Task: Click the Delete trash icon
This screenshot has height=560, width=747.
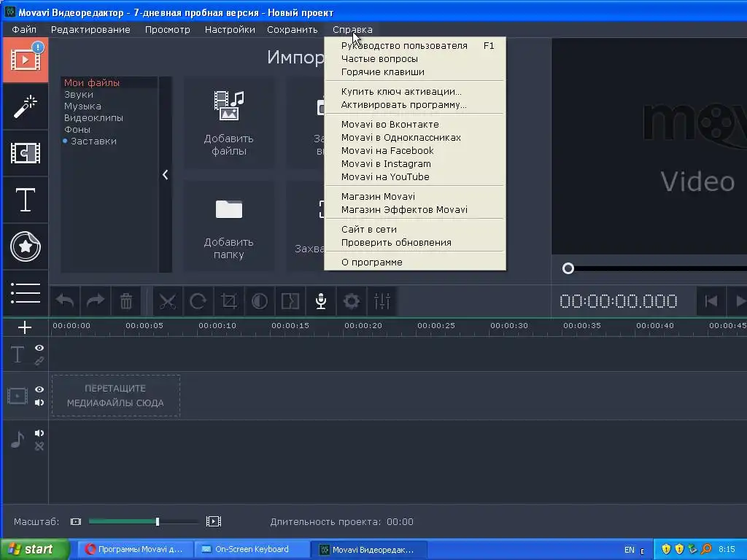Action: click(x=125, y=301)
